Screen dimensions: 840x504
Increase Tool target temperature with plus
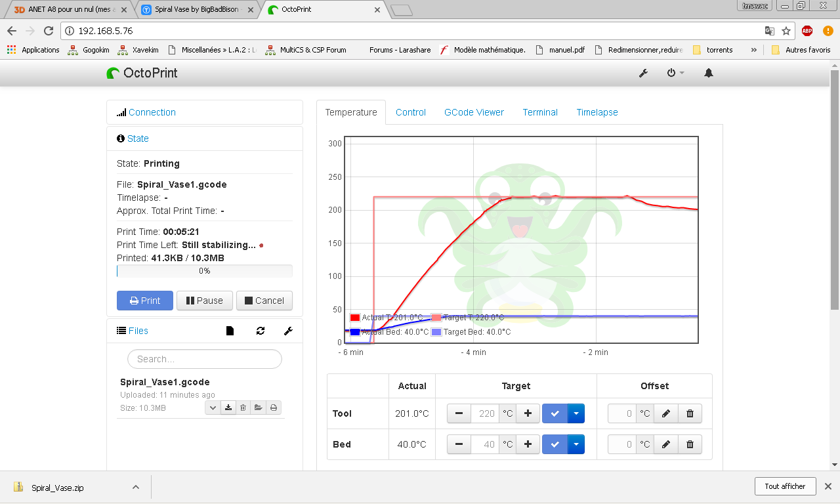pos(528,413)
